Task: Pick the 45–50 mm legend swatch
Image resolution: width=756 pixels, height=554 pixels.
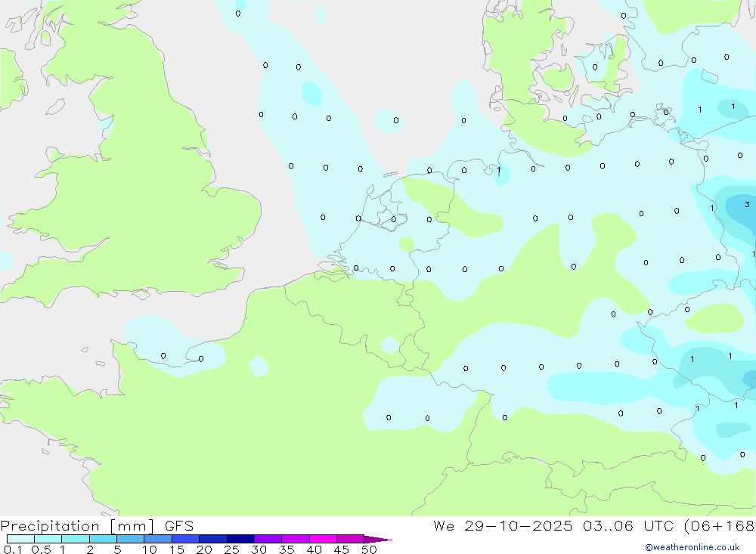Action: [351, 539]
